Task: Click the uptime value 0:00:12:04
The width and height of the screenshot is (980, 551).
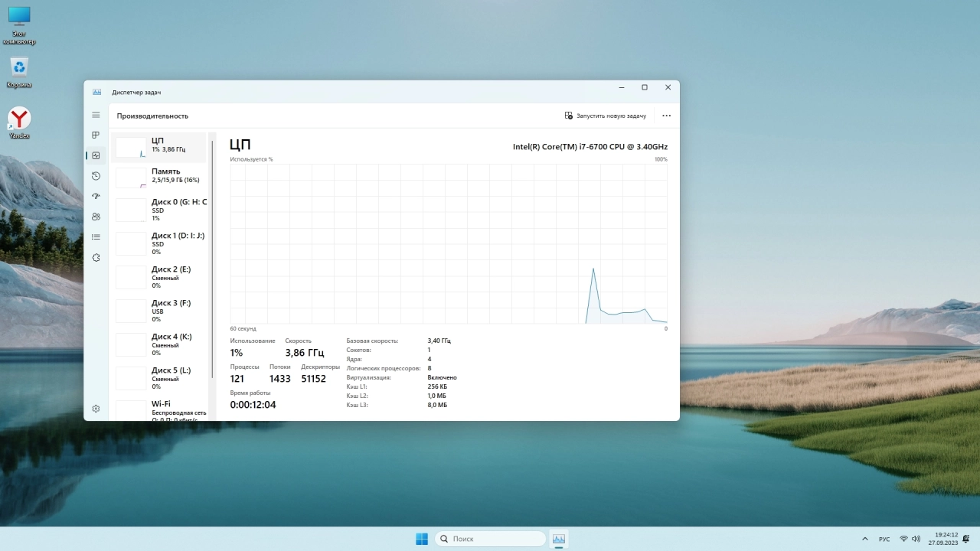Action: [x=253, y=405]
